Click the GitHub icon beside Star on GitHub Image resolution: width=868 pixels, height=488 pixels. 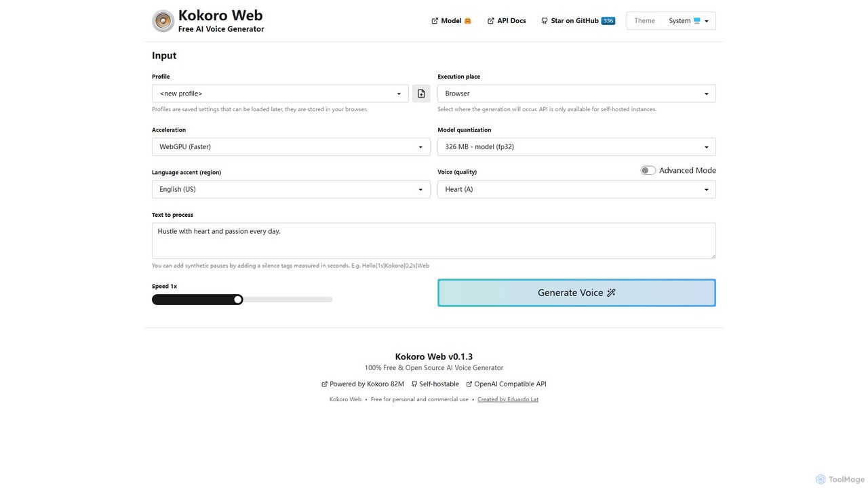[545, 21]
